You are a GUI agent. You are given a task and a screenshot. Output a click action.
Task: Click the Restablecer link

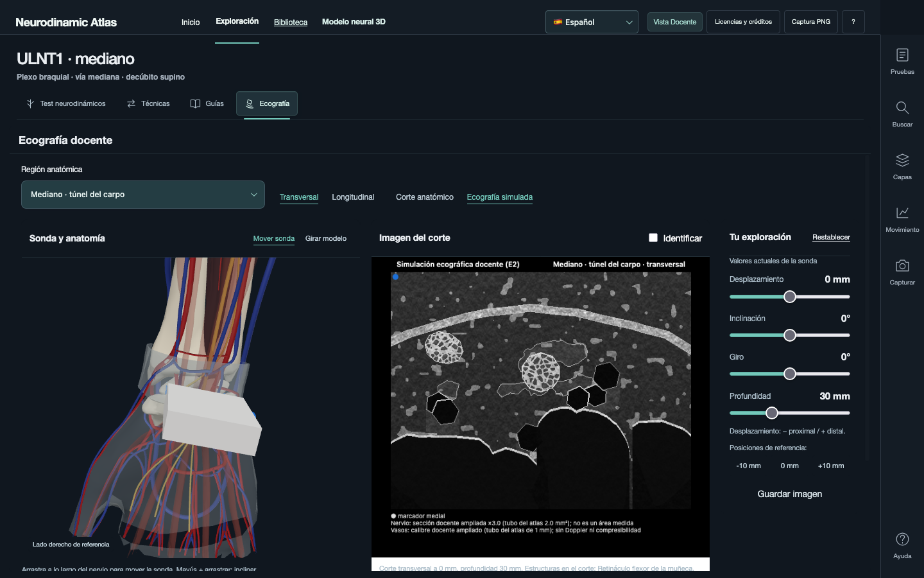coord(831,238)
